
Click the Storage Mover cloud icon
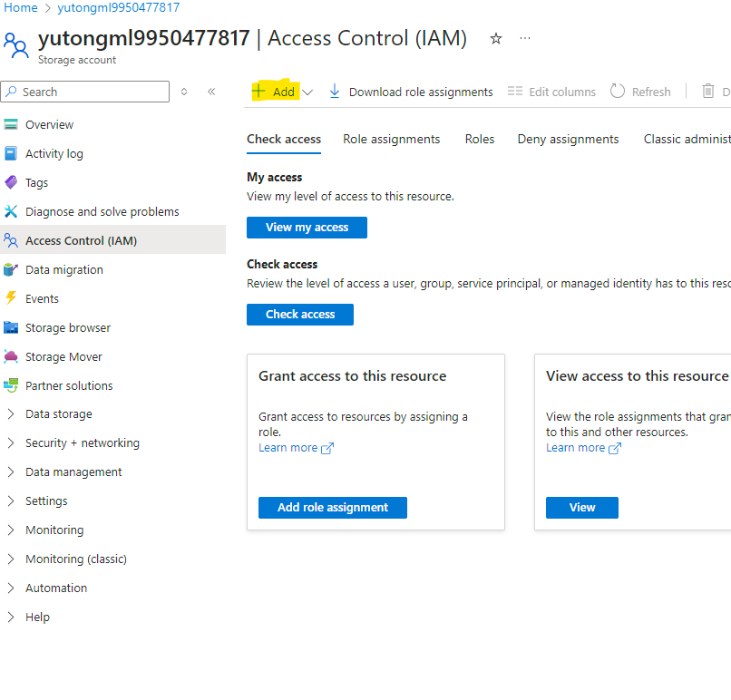click(11, 356)
